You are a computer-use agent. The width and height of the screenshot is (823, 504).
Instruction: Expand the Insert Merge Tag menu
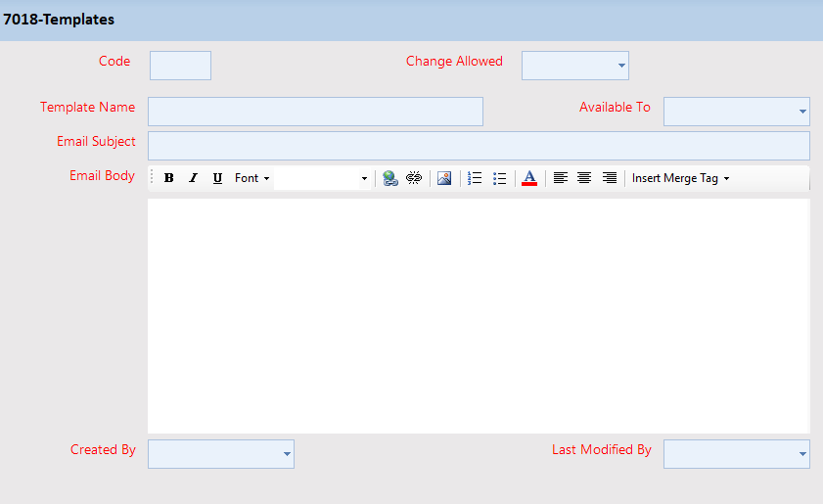pos(680,178)
